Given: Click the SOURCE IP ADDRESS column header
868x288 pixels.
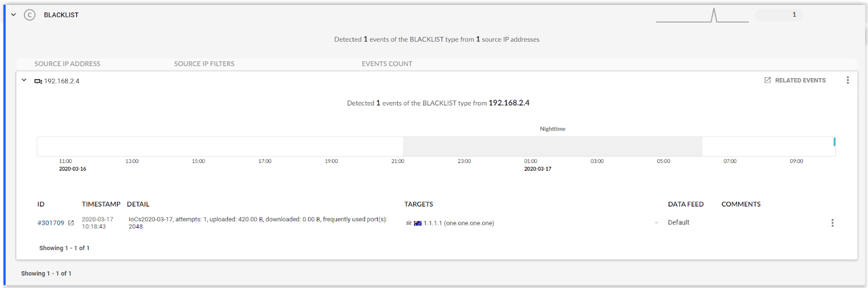Looking at the screenshot, I should [x=67, y=64].
